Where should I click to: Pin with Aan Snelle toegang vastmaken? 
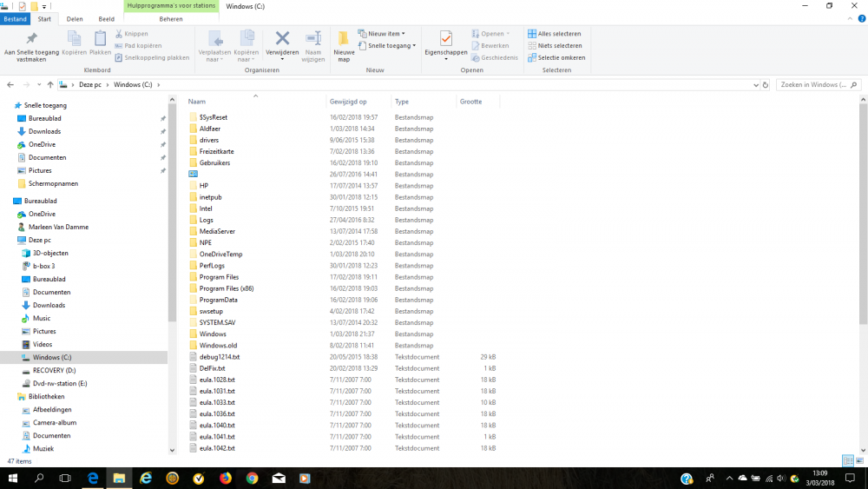click(x=31, y=43)
